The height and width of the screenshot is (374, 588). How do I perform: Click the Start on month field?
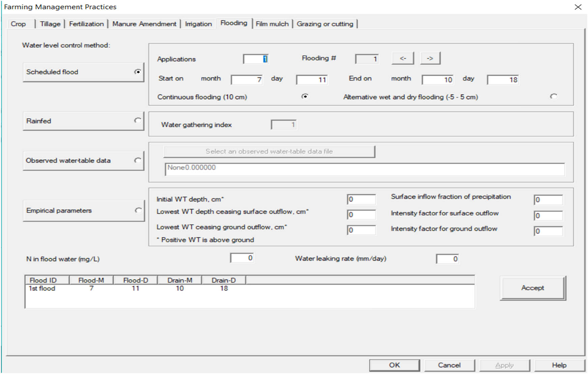point(247,80)
